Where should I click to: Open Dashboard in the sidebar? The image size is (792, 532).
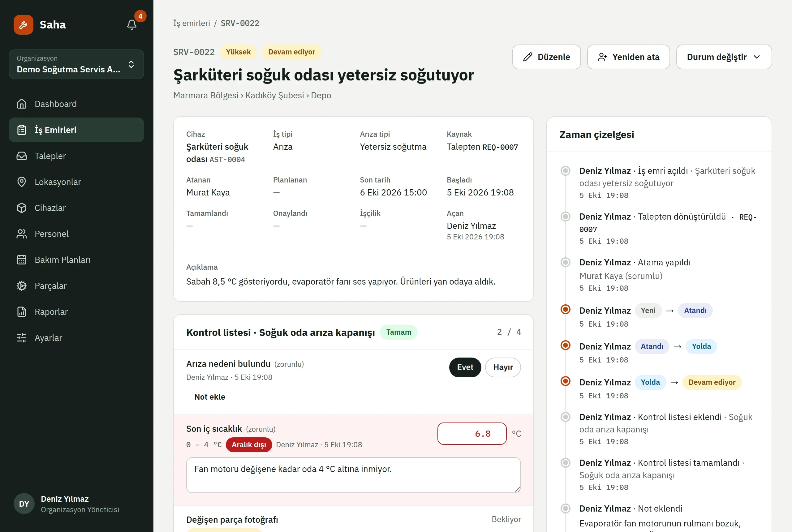[x=76, y=104]
